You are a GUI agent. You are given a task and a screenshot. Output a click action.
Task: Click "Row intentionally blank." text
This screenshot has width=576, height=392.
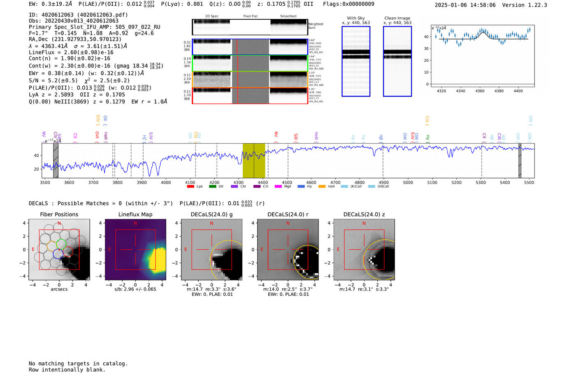(x=67, y=370)
